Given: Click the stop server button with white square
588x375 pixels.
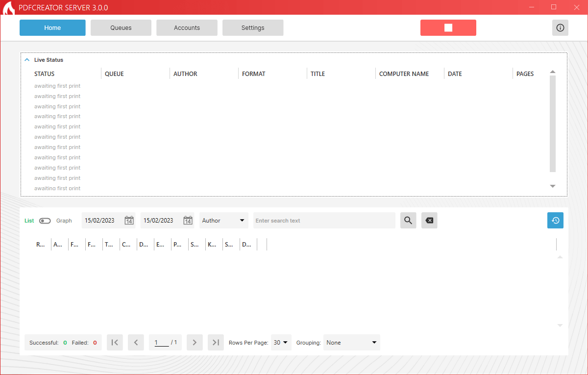Looking at the screenshot, I should coord(448,28).
